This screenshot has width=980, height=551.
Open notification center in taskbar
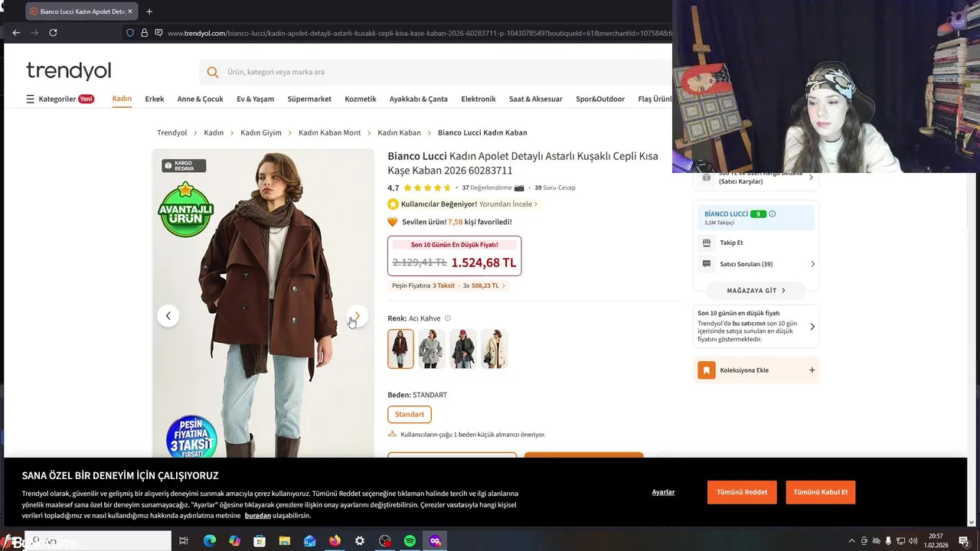(x=964, y=541)
